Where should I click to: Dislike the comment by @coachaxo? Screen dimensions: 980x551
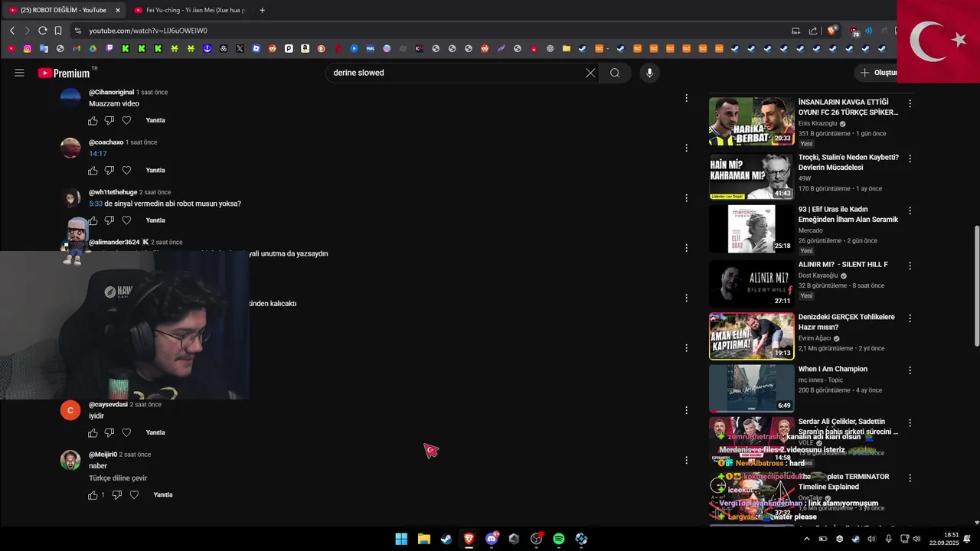[109, 170]
